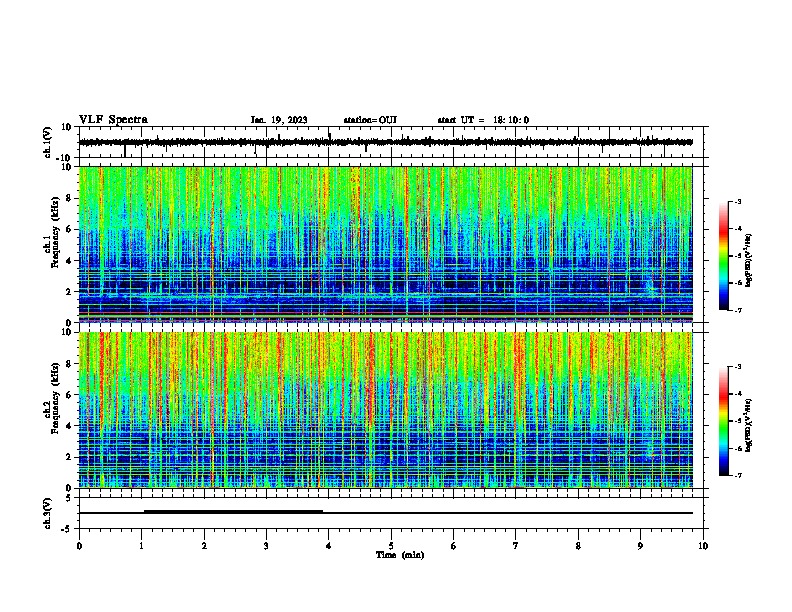This screenshot has width=792, height=612.
Task: Click time axis tick label "6"
Action: 454,546
